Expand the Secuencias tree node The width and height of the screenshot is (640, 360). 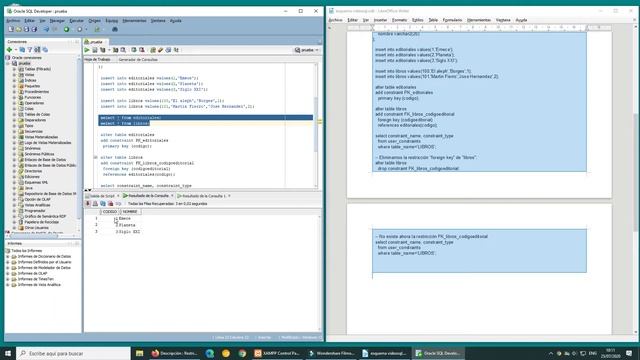[x=14, y=131]
